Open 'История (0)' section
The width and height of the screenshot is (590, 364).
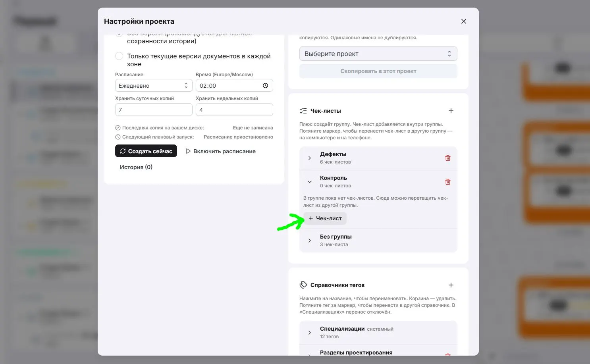point(136,167)
